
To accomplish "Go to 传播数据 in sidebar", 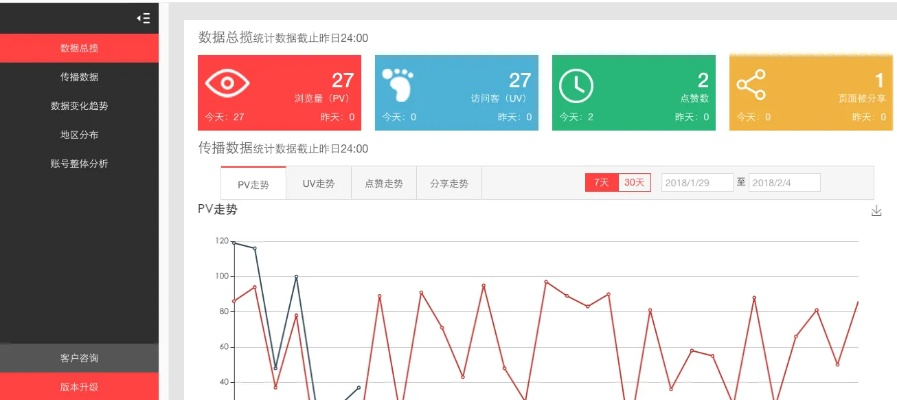I will tap(79, 77).
